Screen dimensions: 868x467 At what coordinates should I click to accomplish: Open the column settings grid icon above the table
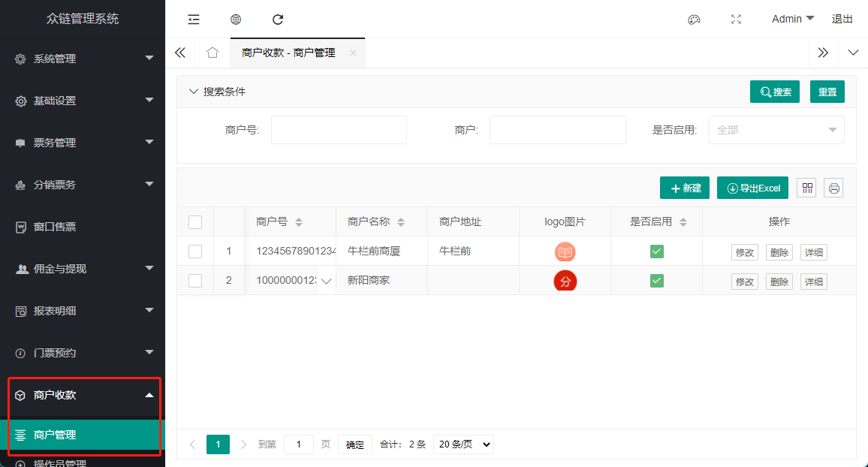[x=806, y=188]
